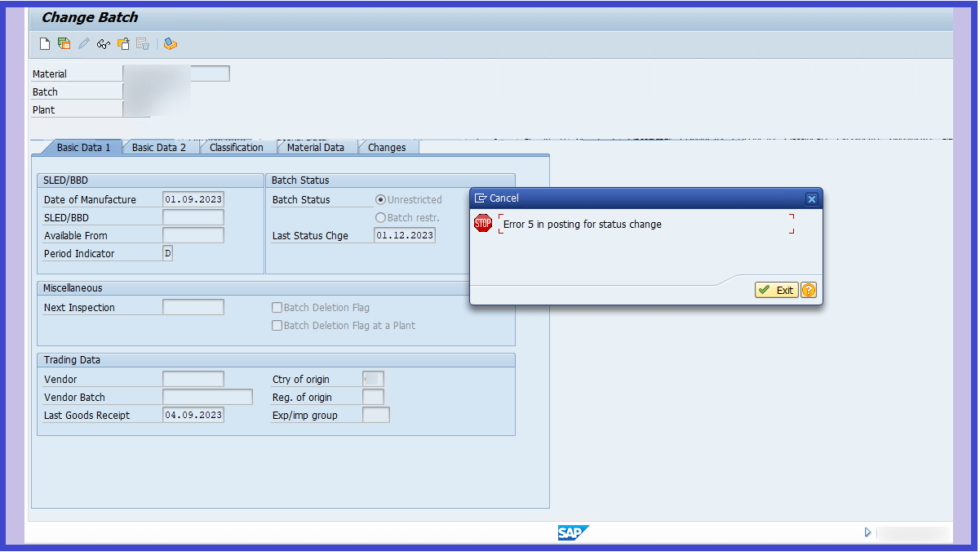Click the Available From input field
This screenshot has height=552, width=980.
(193, 235)
